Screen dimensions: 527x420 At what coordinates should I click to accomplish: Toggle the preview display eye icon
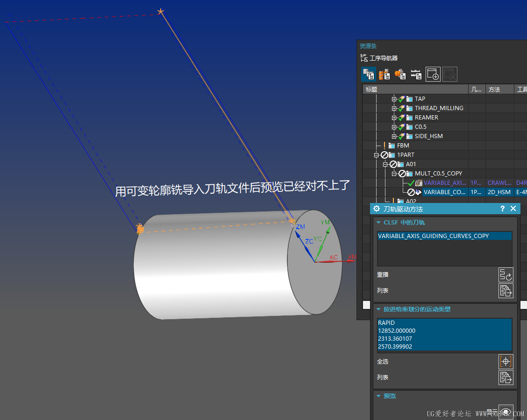click(x=506, y=412)
